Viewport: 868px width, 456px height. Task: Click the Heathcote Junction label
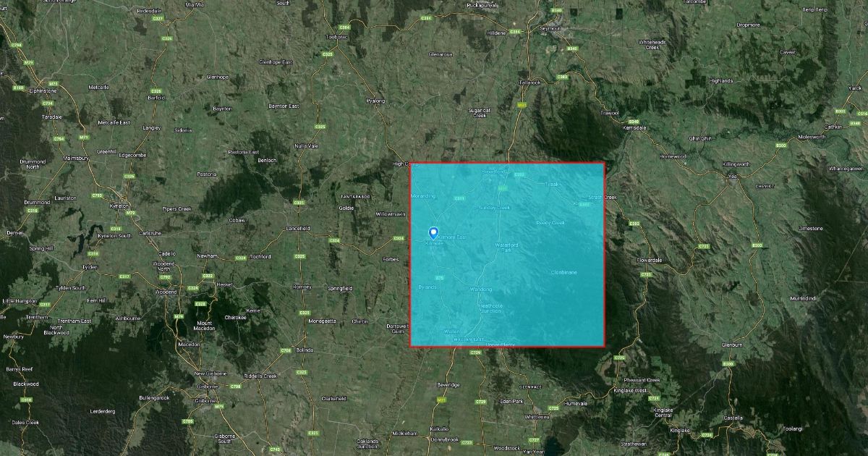(x=490, y=308)
